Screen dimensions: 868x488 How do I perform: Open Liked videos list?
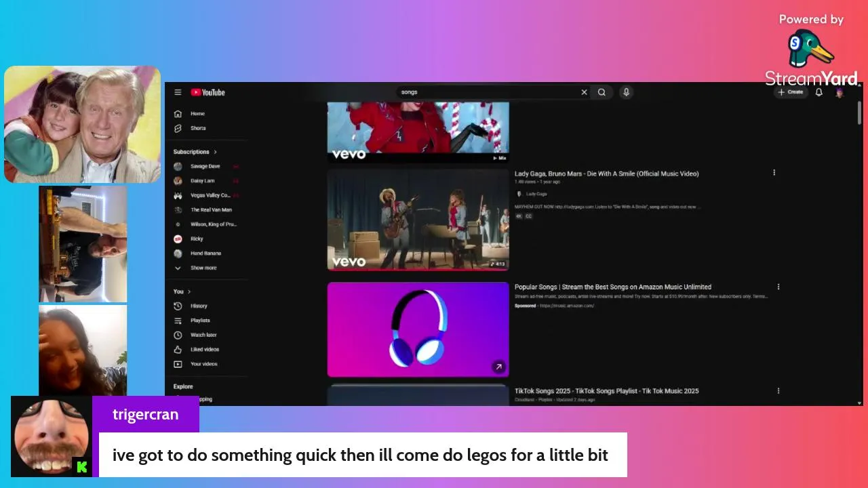pyautogui.click(x=205, y=350)
